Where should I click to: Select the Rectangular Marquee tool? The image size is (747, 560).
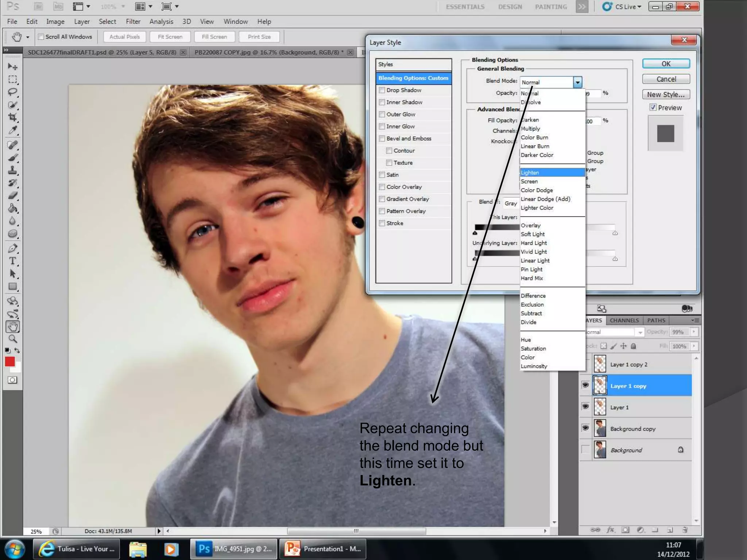coord(13,79)
